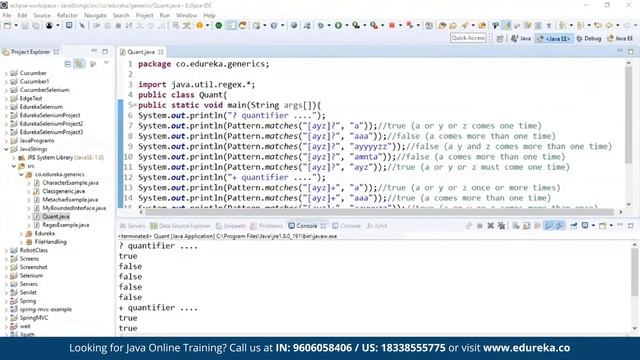Screen dimensions: 640x360
Task: Switch to the Problems tab
Action: (x=267, y=226)
